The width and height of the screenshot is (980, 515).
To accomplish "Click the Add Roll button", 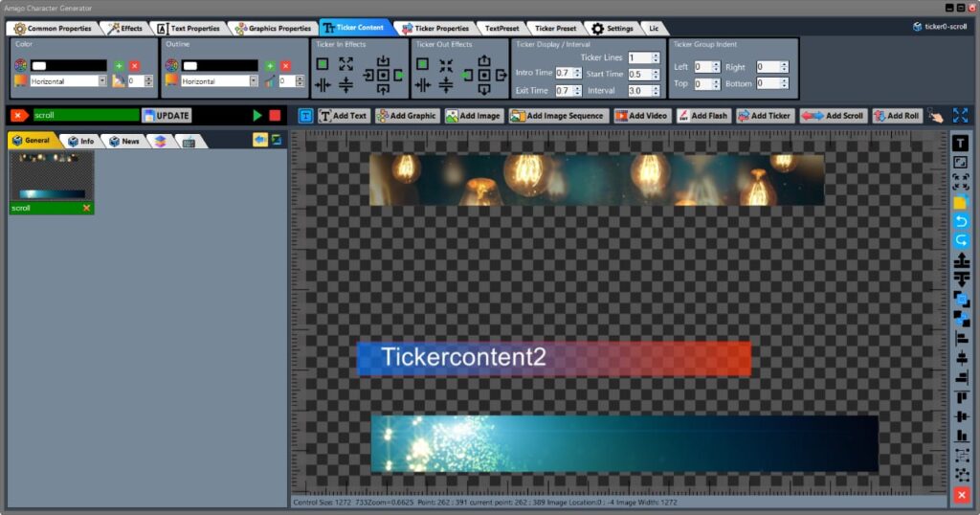I will 896,116.
